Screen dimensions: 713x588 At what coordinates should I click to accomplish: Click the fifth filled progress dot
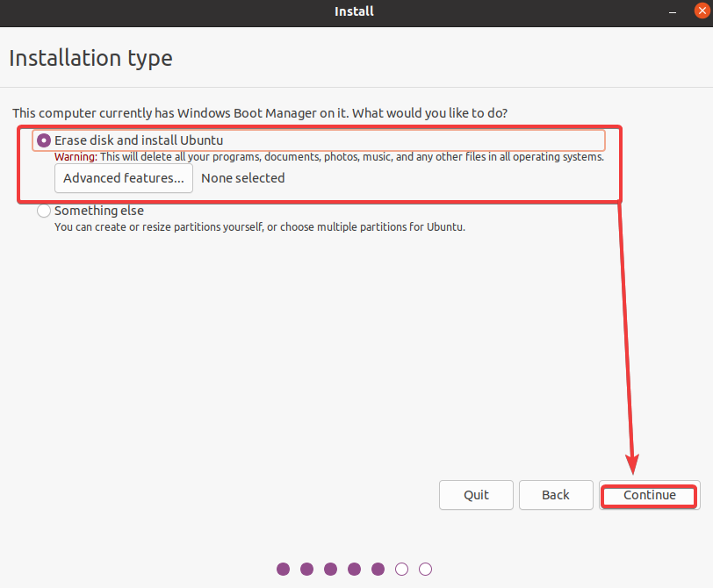tap(378, 569)
